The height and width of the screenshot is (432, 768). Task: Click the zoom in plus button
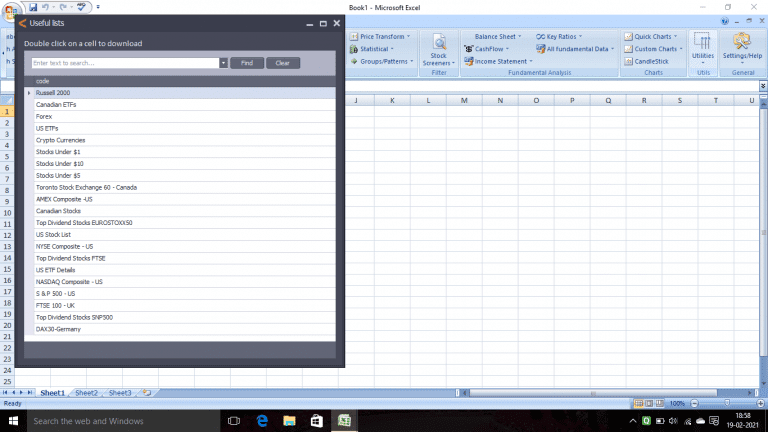click(x=761, y=404)
